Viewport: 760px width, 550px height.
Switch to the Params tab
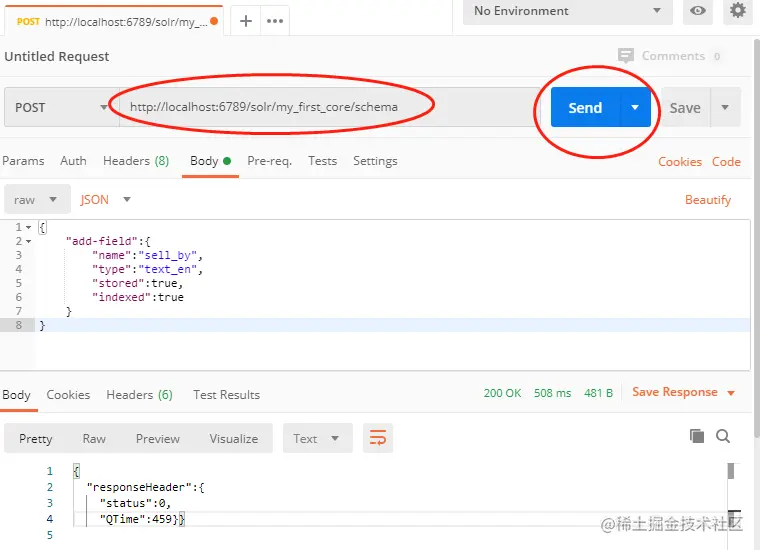[x=23, y=161]
